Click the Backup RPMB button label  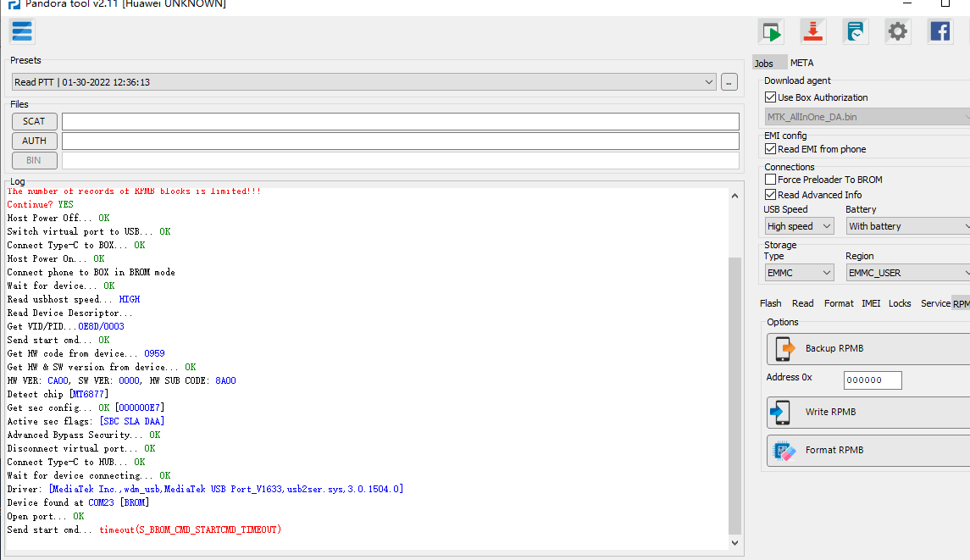click(x=834, y=348)
